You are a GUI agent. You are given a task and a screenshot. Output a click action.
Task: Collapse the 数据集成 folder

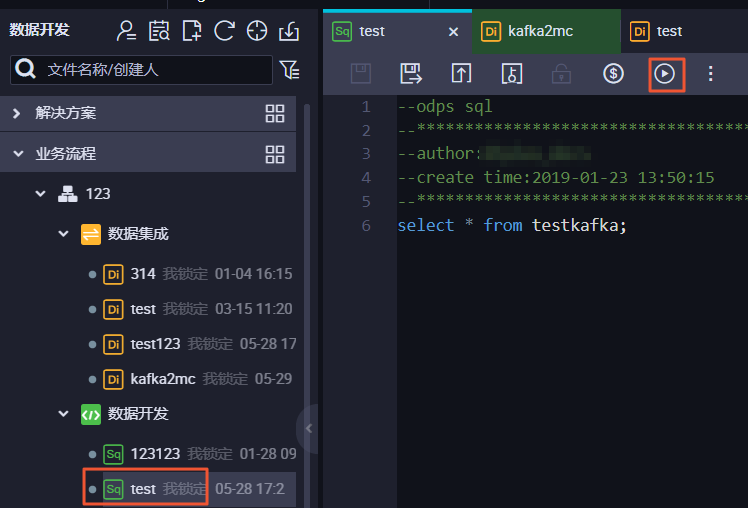[63, 234]
